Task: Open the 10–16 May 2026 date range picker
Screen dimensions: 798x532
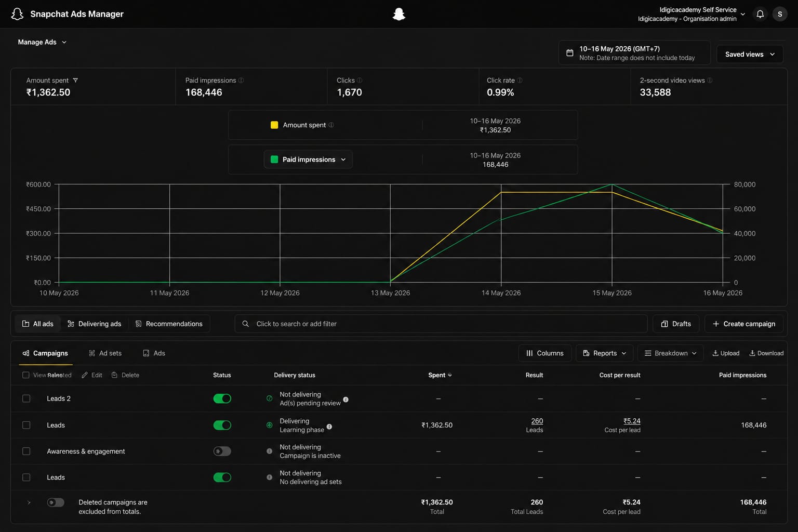Action: click(634, 53)
